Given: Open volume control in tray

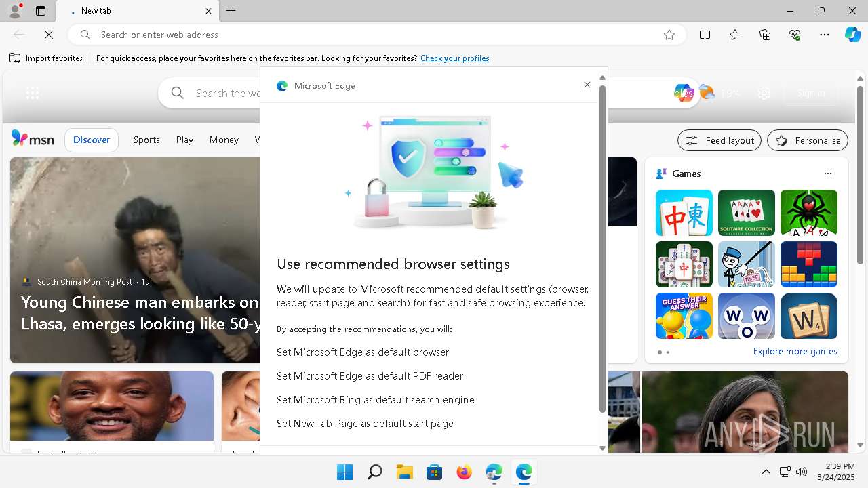Looking at the screenshot, I should pyautogui.click(x=801, y=472).
